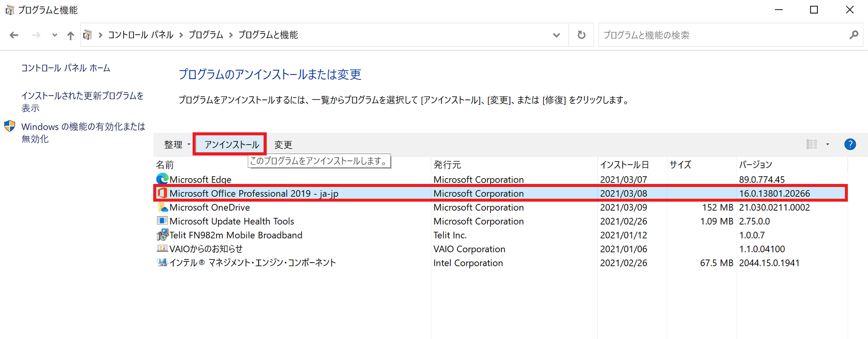Click the Microsoft Office icon in list

pos(162,193)
